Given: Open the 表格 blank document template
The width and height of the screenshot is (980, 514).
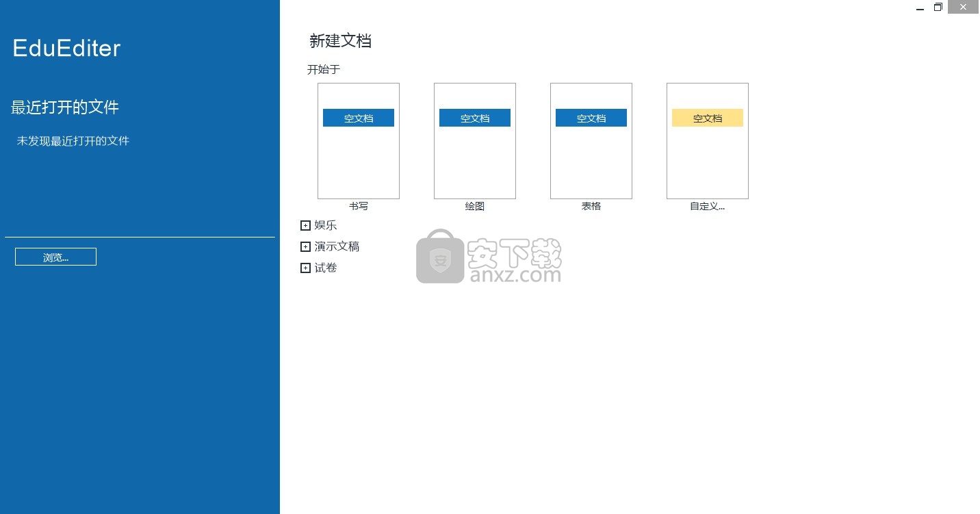Looking at the screenshot, I should 591,141.
